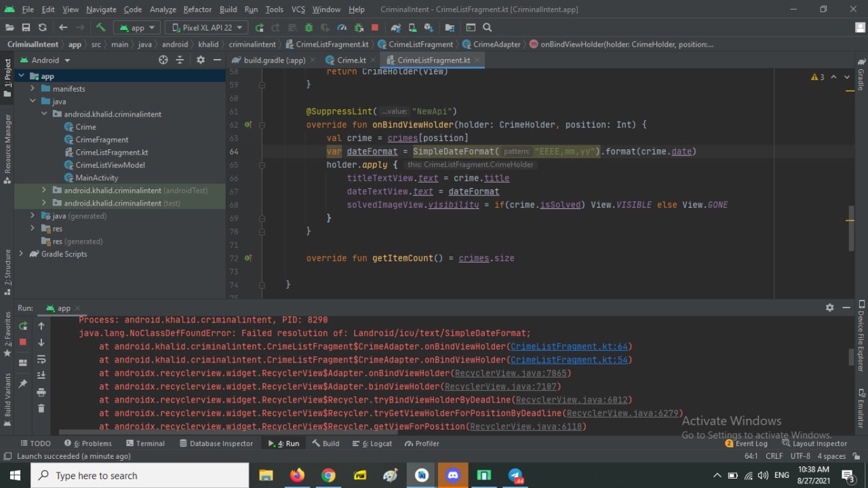Switch to build.gradle (:app) tab
The width and height of the screenshot is (868, 488).
pos(273,60)
